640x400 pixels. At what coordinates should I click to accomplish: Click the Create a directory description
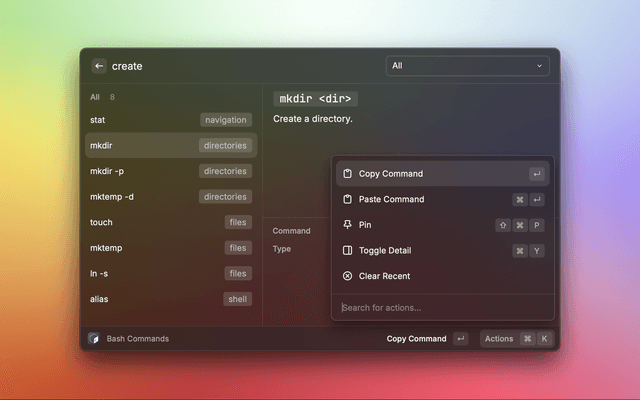pyautogui.click(x=313, y=119)
